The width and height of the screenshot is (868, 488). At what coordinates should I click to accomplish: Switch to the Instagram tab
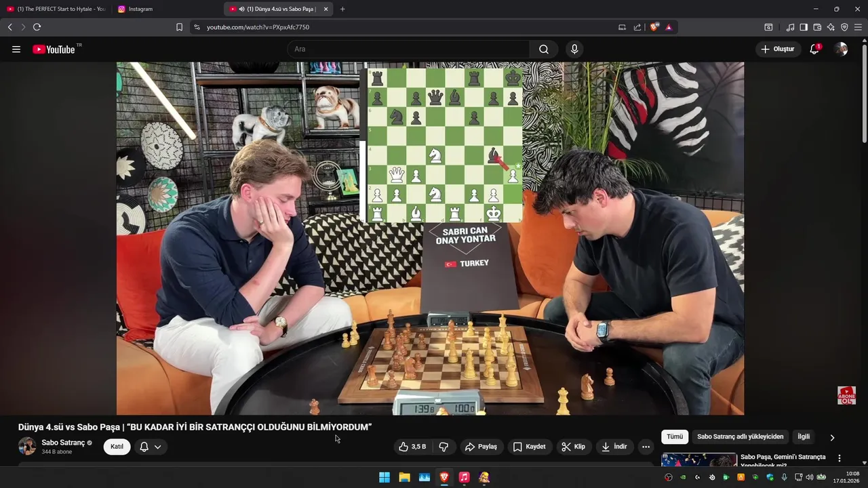coord(166,9)
